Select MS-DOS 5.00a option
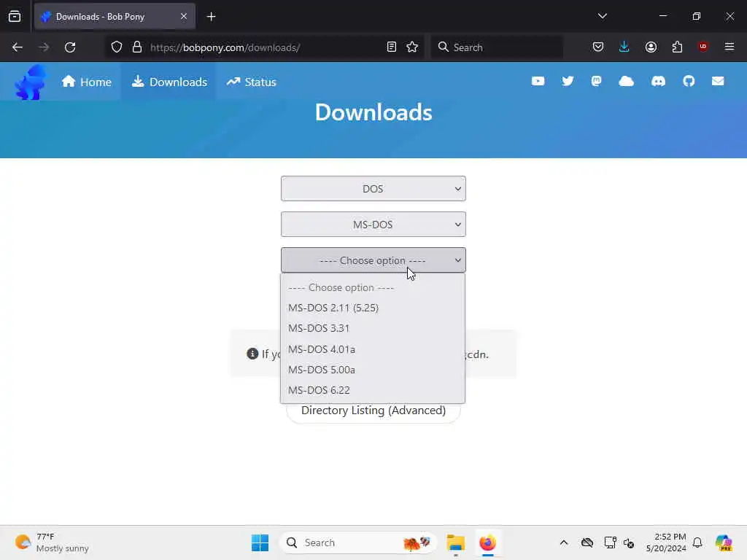The height and width of the screenshot is (560, 747). (x=373, y=370)
